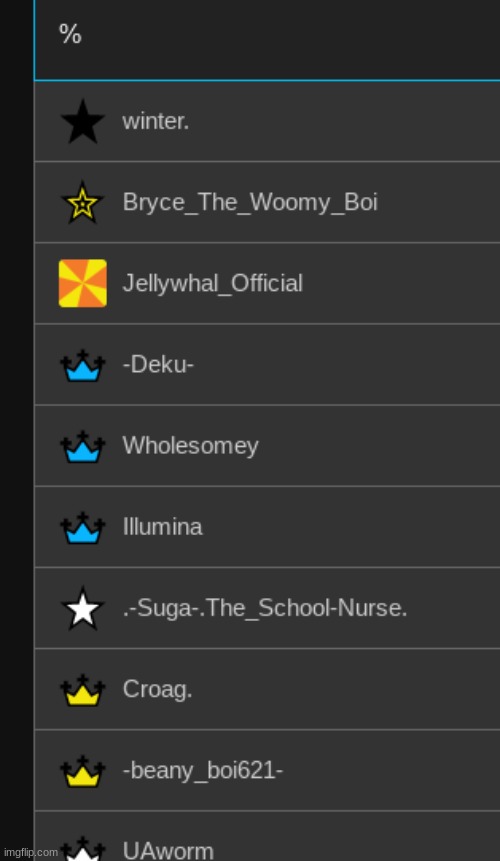Click the yellow crown icon next to Croag.
Viewport: 500px width, 861px height.
[x=82, y=690]
